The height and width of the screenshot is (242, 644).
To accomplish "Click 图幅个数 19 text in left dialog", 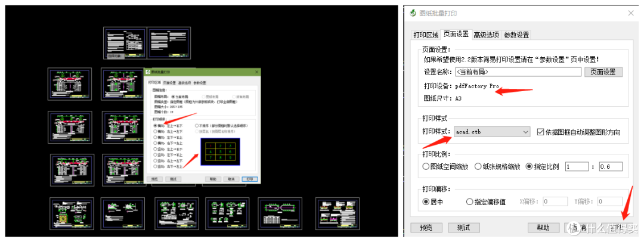I will click(x=164, y=112).
